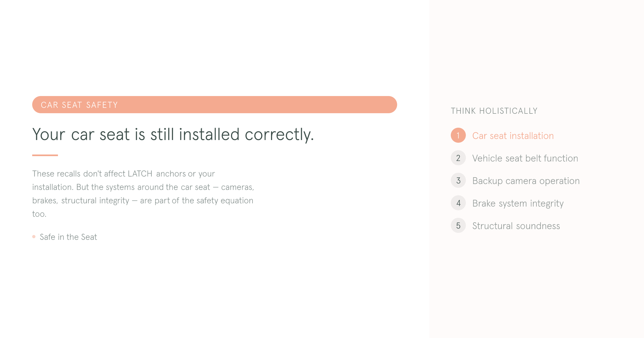644x338 pixels.
Task: Select the Vehicle seat belt function item
Action: pyautogui.click(x=525, y=158)
